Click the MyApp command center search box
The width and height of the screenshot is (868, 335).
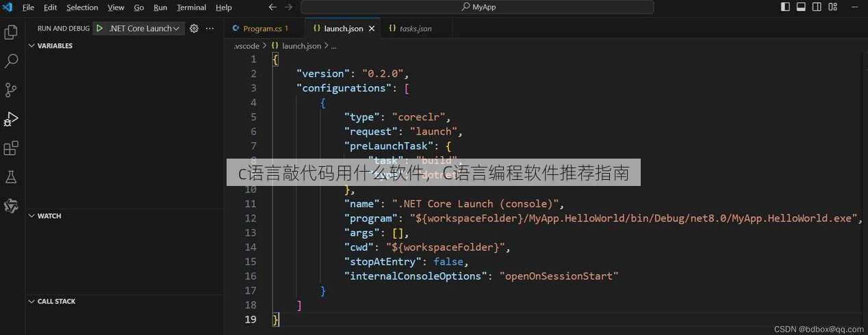click(x=477, y=8)
